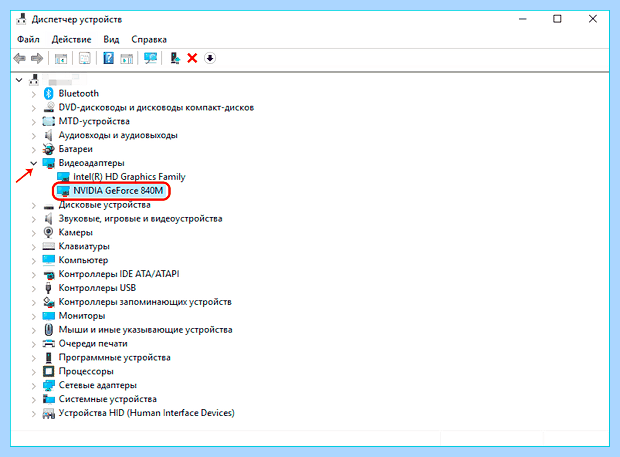The image size is (620, 457).
Task: Click the mouse icon for Мыши category
Action: (49, 330)
